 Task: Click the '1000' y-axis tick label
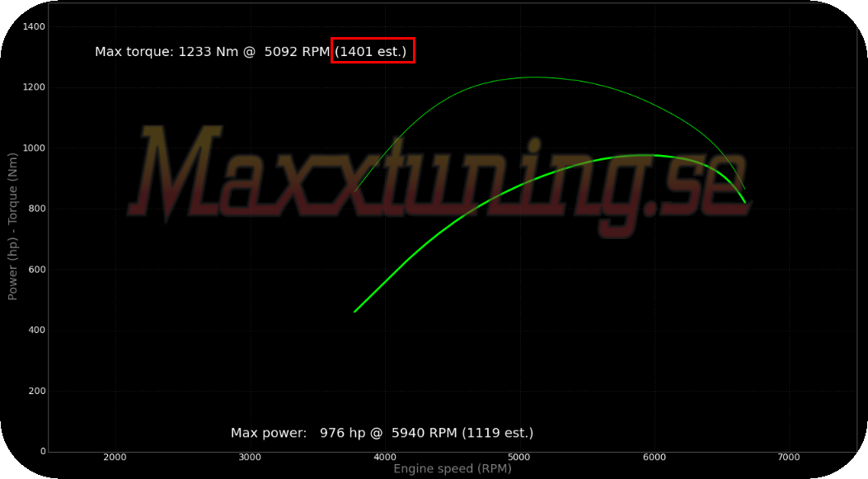coord(35,148)
